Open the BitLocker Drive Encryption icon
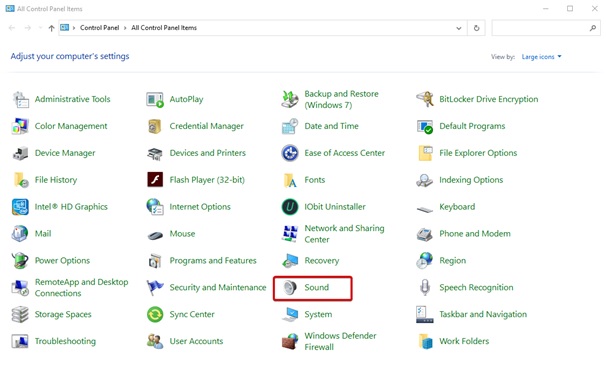Image resolution: width=606 pixels, height=381 pixels. coord(425,99)
